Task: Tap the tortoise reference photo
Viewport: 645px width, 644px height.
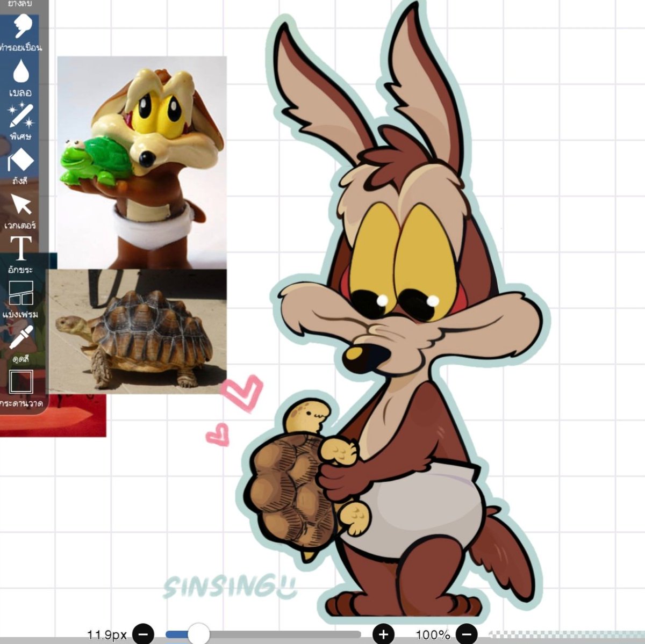Action: click(x=138, y=331)
